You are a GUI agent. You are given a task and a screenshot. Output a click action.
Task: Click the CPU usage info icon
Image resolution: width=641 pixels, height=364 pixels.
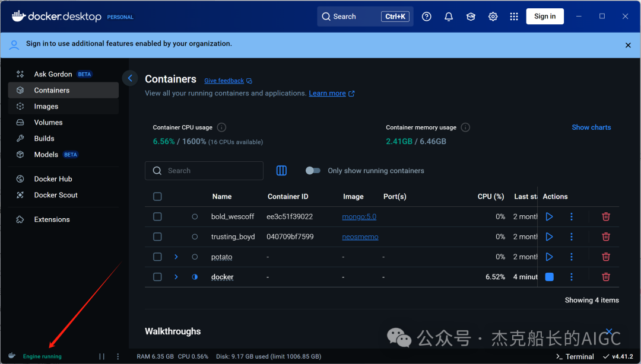[221, 127]
